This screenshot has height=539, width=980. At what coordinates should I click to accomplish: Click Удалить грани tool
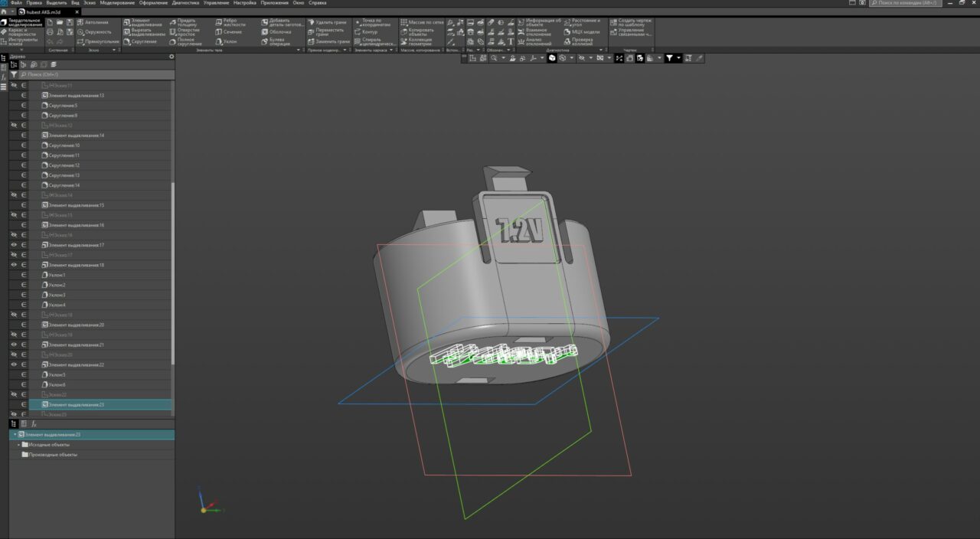tap(327, 22)
